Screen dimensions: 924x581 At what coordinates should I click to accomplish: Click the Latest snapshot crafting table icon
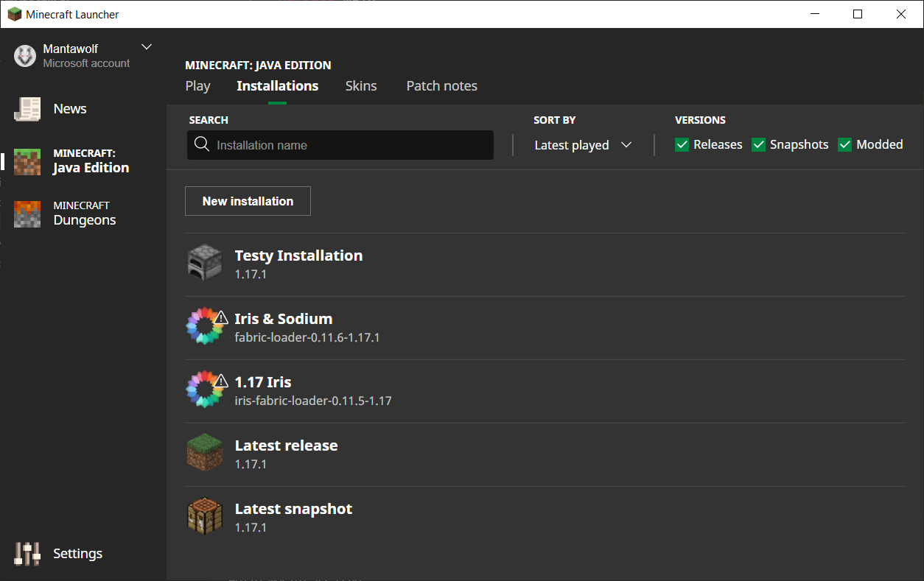point(204,516)
